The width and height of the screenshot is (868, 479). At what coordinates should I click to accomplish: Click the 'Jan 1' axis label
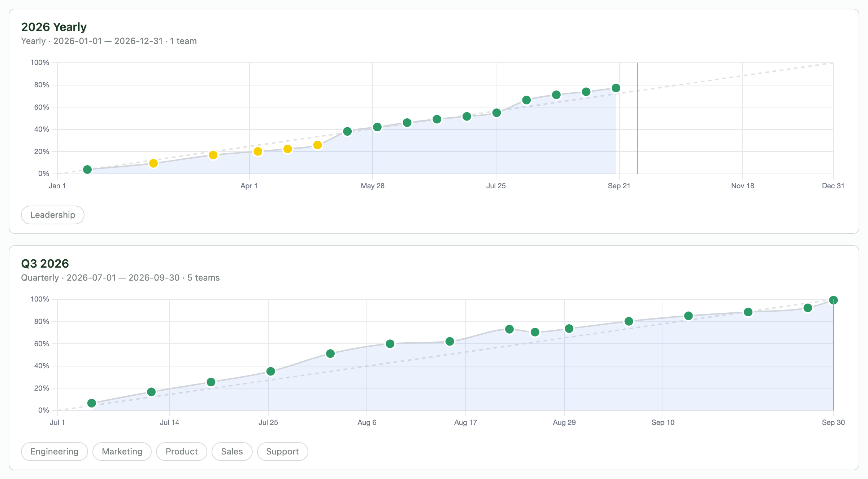(x=57, y=186)
